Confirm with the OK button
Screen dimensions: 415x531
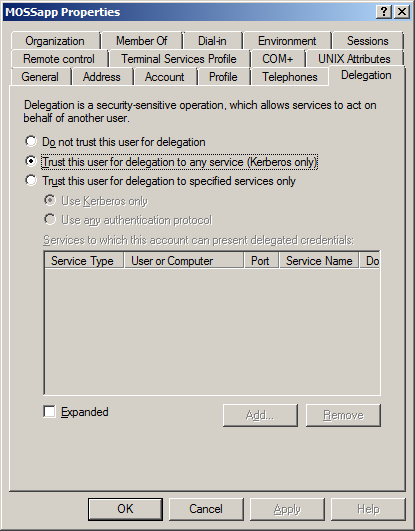coord(125,509)
